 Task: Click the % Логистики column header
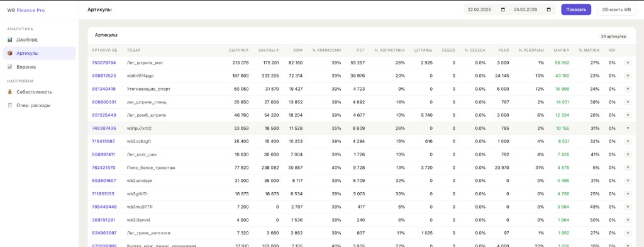pos(389,50)
